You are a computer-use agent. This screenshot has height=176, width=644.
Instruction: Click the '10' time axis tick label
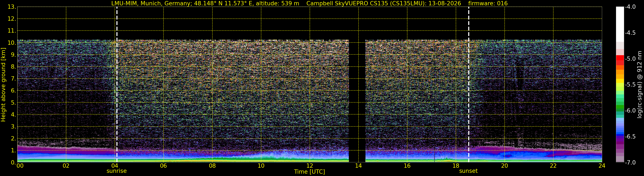[261, 166]
